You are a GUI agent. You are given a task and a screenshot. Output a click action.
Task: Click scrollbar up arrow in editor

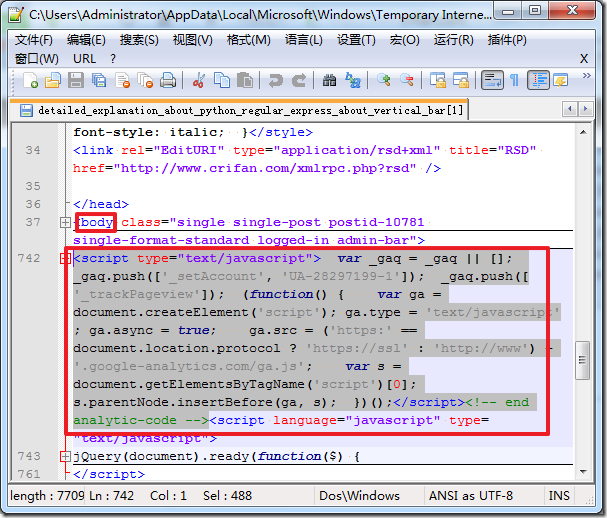[583, 132]
